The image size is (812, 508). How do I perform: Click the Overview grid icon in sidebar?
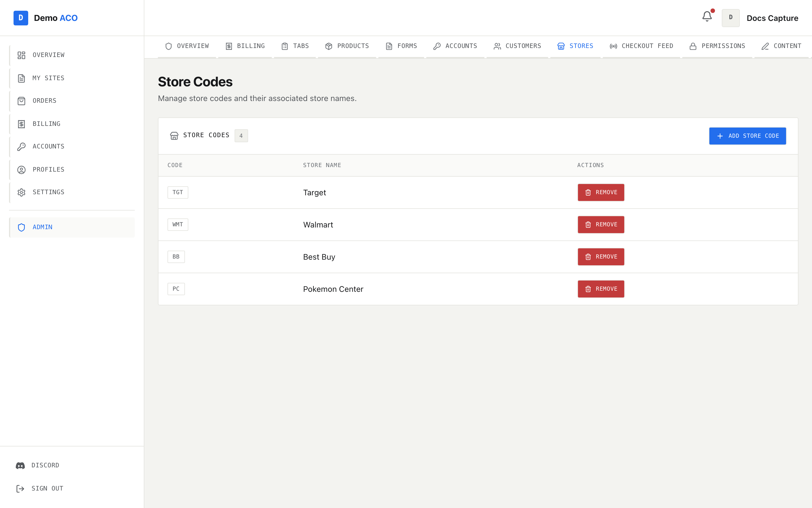click(x=21, y=55)
